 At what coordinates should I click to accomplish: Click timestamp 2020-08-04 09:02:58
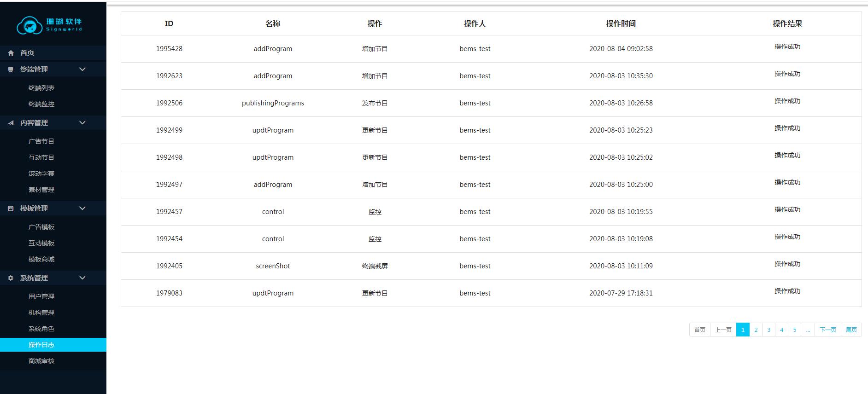(621, 49)
